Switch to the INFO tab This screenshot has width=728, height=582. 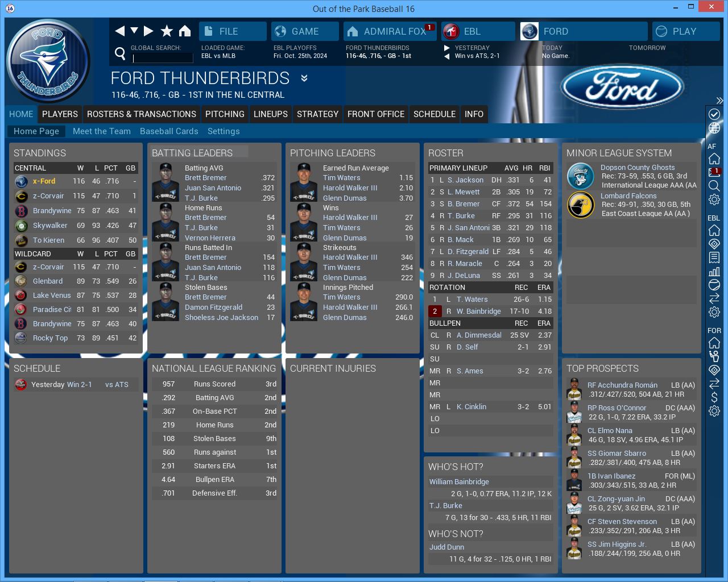(x=474, y=114)
